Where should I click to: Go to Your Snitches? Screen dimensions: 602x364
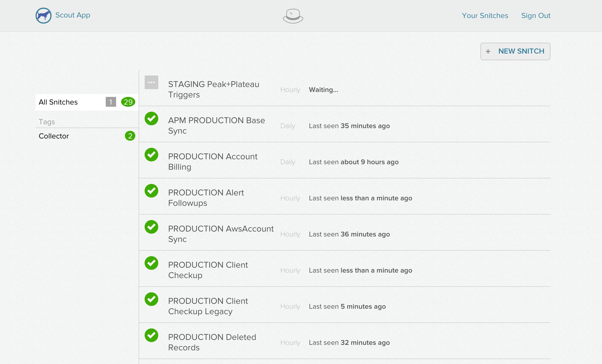[x=485, y=16]
